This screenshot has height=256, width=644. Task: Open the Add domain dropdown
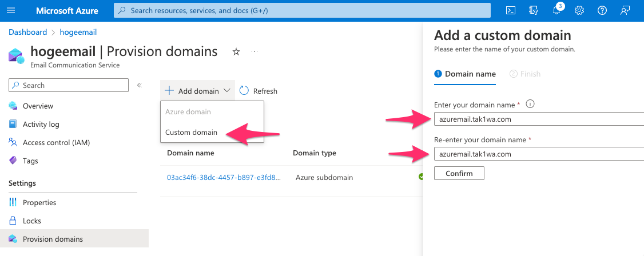(197, 91)
